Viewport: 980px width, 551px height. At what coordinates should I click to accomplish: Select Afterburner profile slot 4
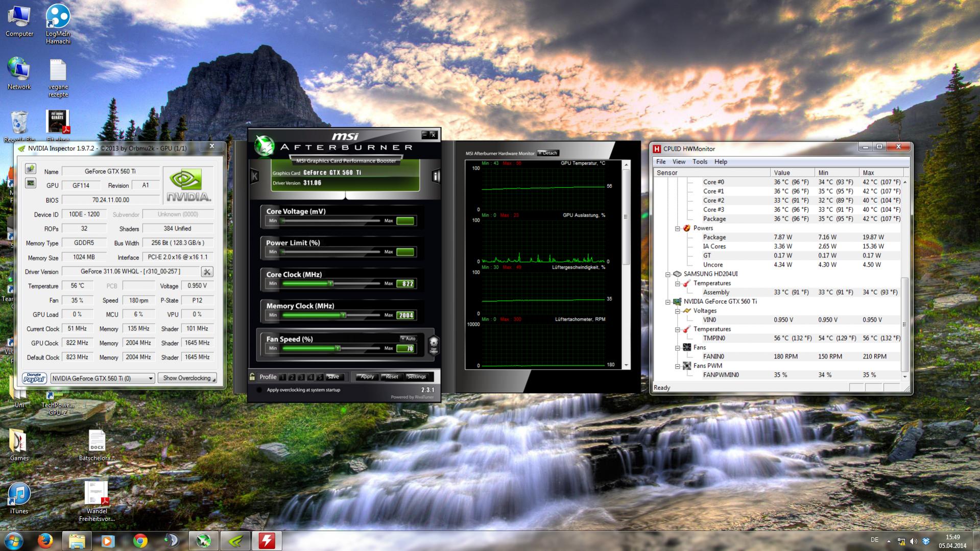tap(310, 377)
